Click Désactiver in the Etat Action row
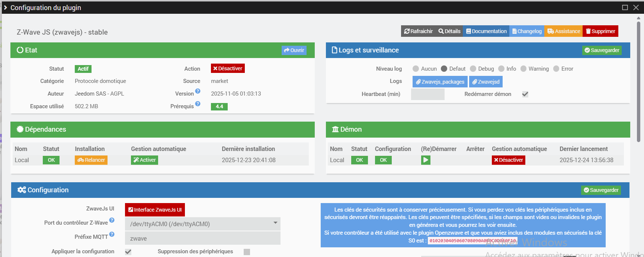This screenshot has height=257, width=644. [228, 68]
